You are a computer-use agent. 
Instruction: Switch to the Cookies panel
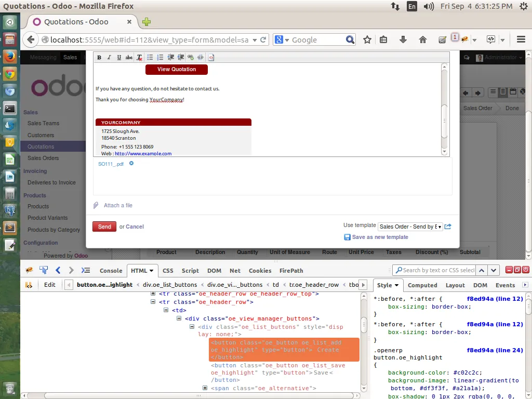(x=260, y=270)
